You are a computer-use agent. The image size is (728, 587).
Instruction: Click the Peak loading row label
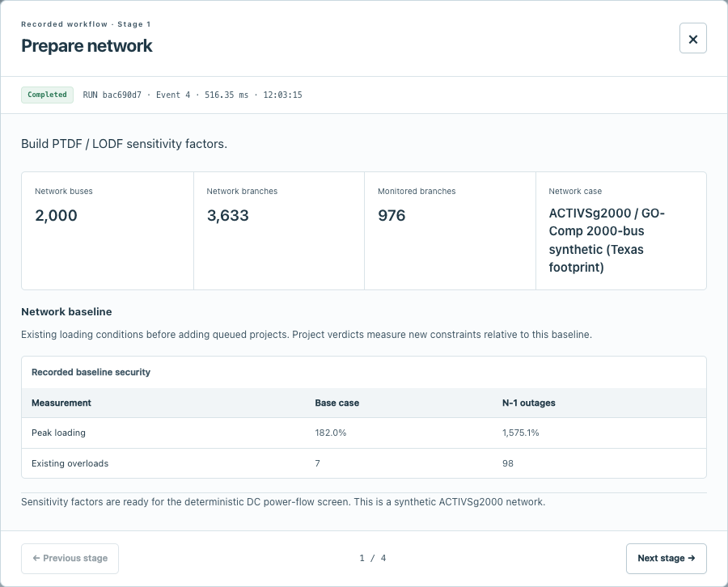click(x=58, y=433)
